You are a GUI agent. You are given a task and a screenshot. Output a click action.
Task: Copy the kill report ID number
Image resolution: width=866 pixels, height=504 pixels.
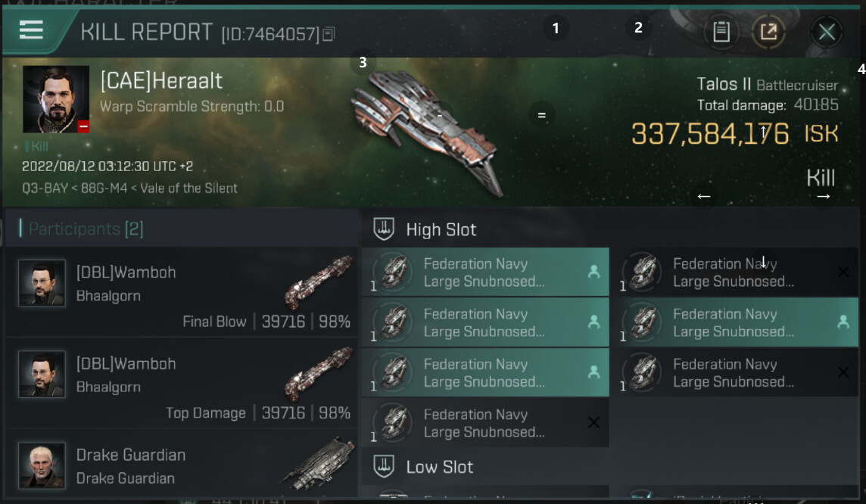(x=329, y=34)
